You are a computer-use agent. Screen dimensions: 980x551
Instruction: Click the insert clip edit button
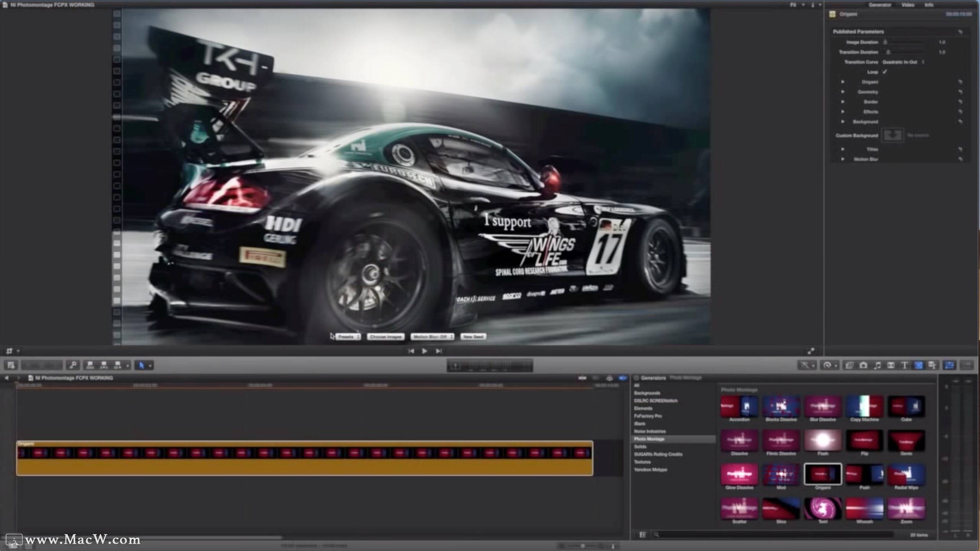point(104,365)
